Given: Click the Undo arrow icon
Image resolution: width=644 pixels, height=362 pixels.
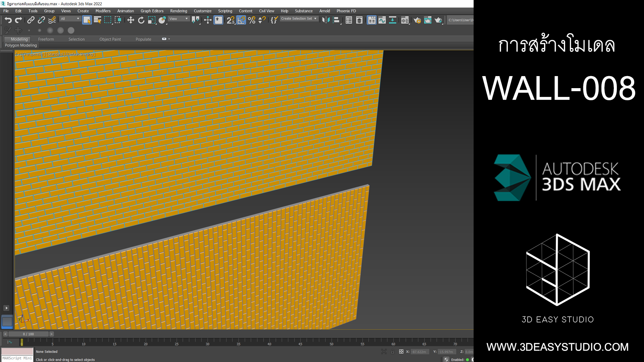Looking at the screenshot, I should pyautogui.click(x=8, y=20).
